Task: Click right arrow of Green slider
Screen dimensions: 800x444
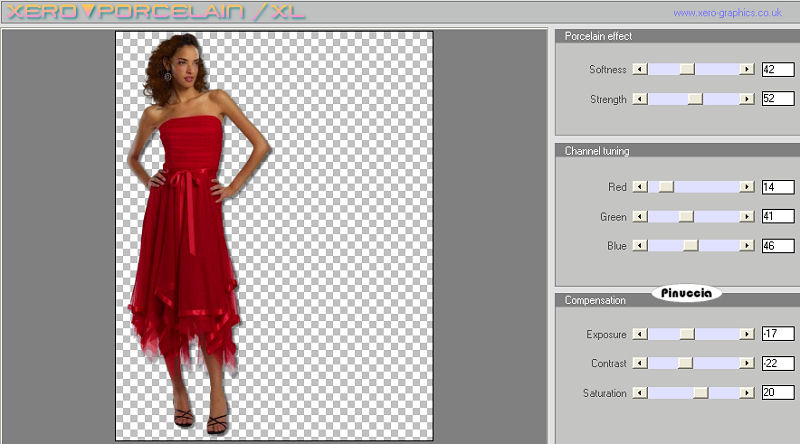Action: 746,216
